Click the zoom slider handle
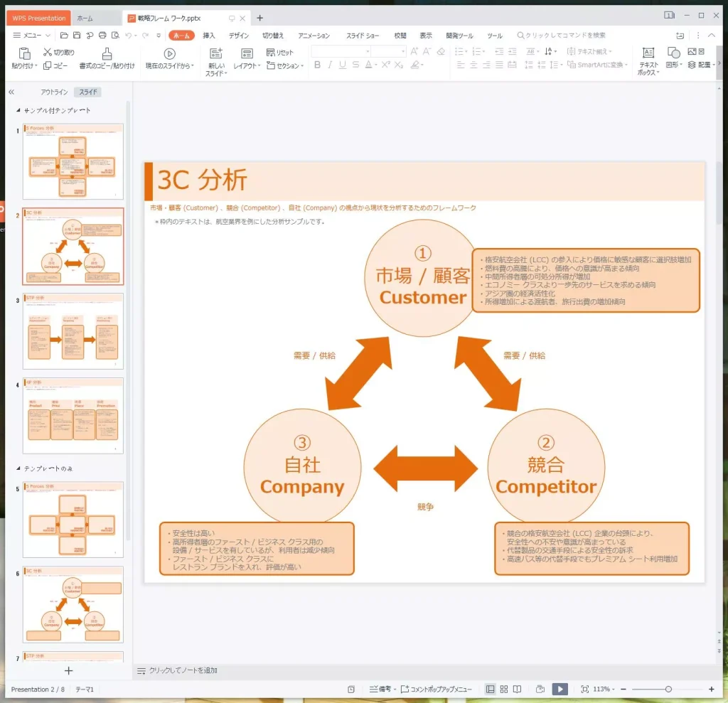The image size is (728, 703). coord(668,689)
